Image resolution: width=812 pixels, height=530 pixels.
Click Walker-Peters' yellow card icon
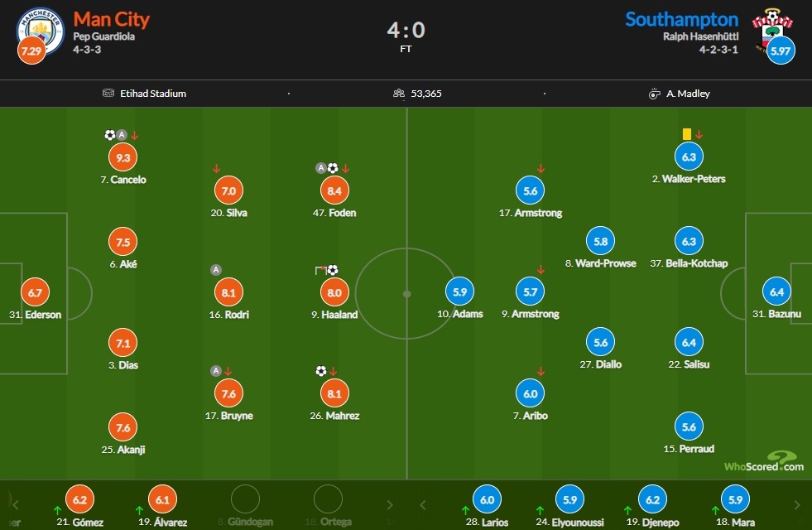pyautogui.click(x=687, y=134)
